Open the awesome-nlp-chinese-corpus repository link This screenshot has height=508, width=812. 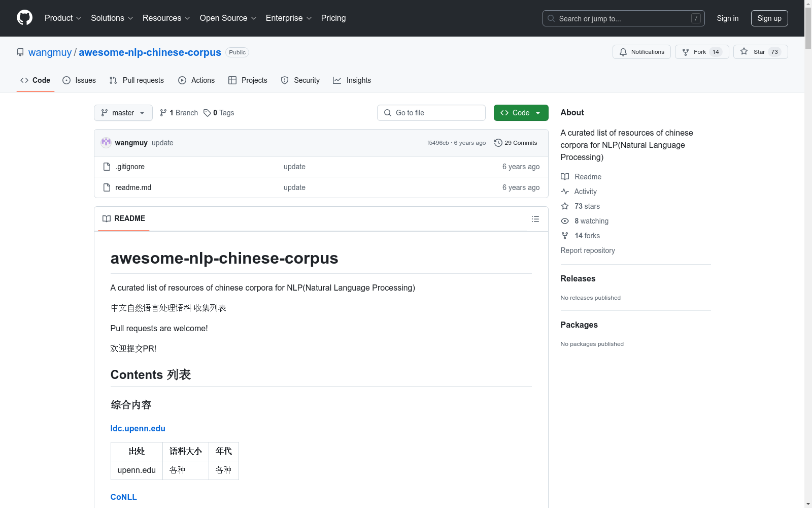(150, 52)
